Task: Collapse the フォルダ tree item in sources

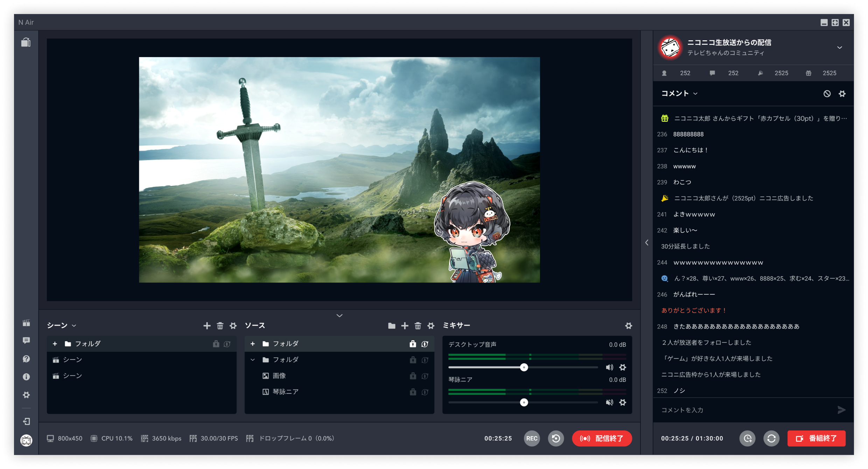Action: click(x=253, y=360)
